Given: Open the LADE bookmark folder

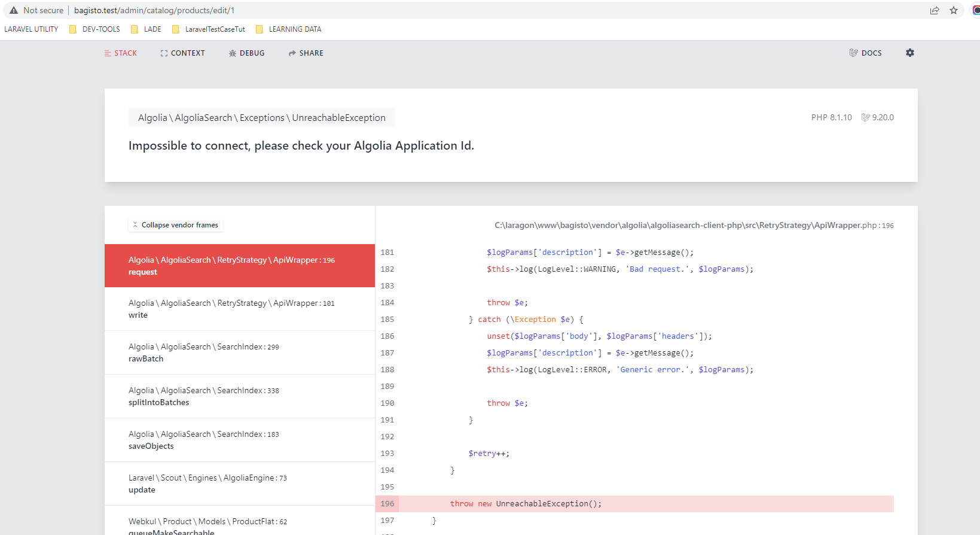Looking at the screenshot, I should (146, 29).
